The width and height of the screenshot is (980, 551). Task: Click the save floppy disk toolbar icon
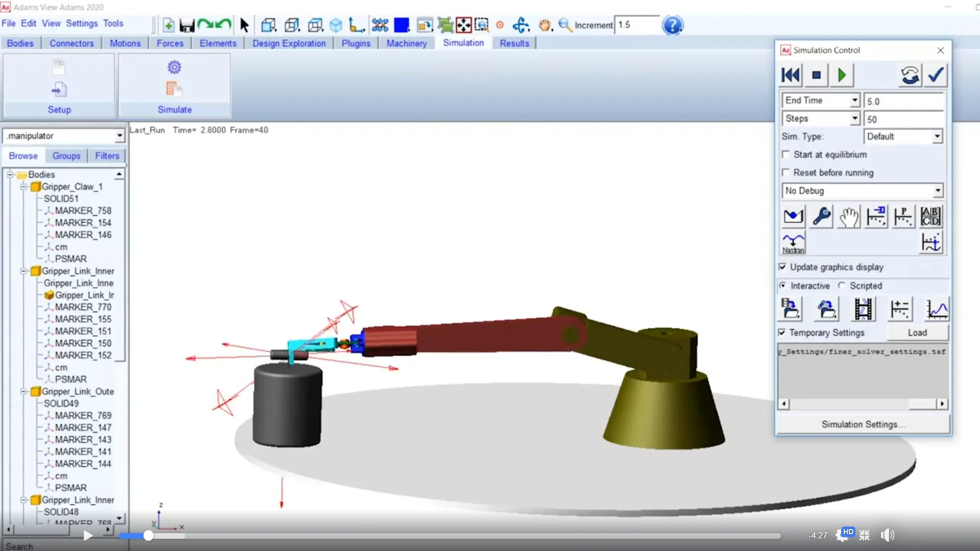pos(186,25)
